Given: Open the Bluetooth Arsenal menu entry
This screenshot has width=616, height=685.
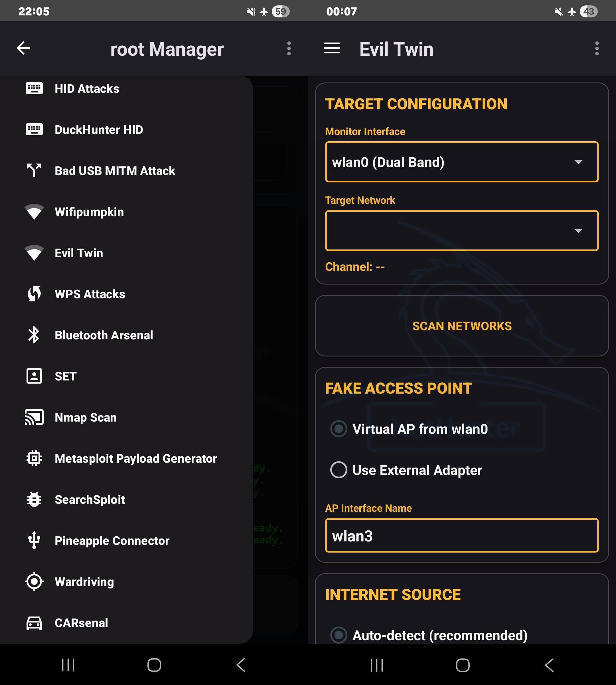Looking at the screenshot, I should tap(127, 335).
